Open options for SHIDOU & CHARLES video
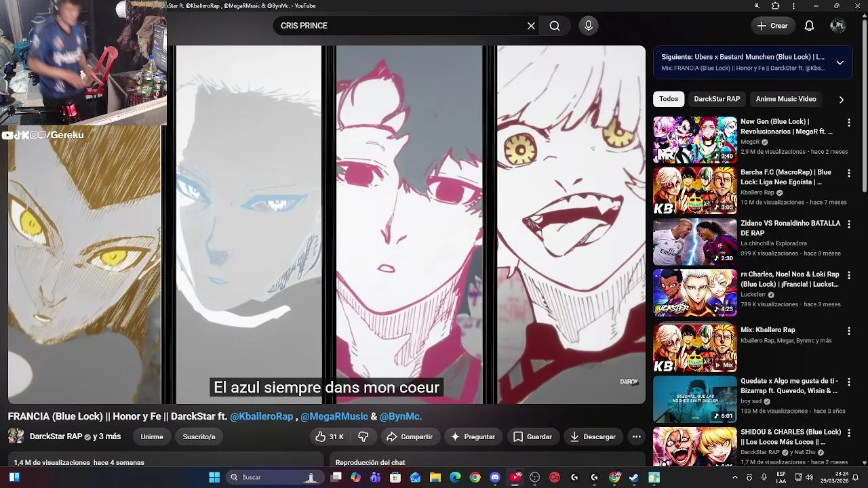868x488 pixels. (x=848, y=433)
